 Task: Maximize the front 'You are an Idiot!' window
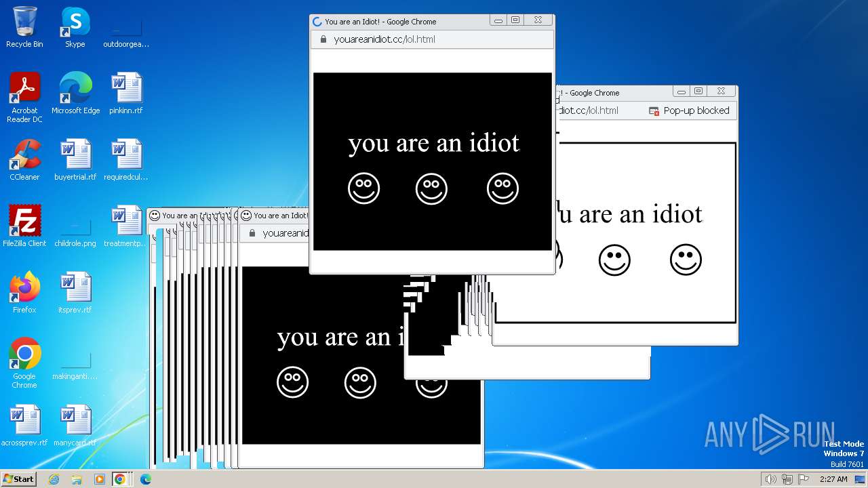tap(515, 21)
